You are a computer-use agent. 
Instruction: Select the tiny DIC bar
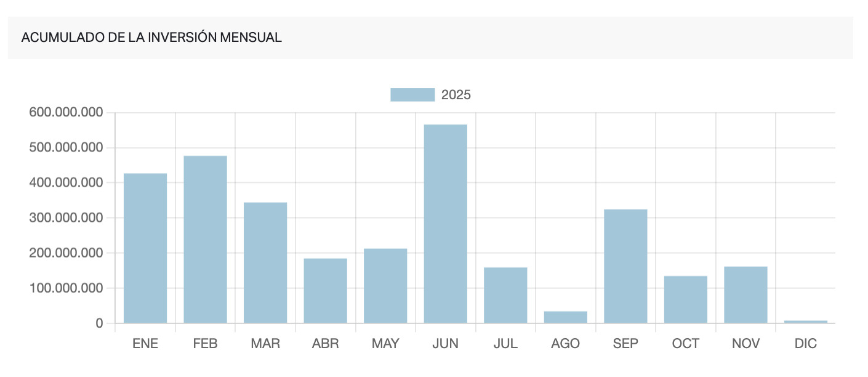805,322
